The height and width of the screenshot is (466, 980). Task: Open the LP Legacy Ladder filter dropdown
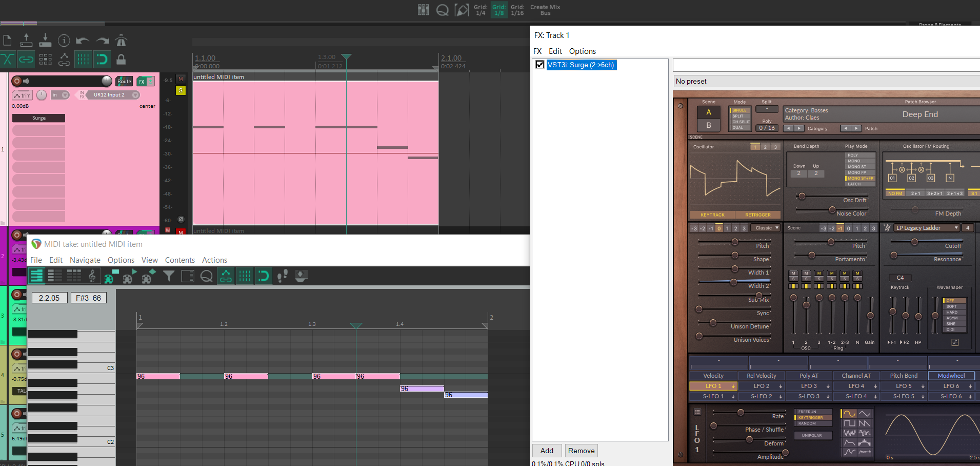click(x=927, y=228)
